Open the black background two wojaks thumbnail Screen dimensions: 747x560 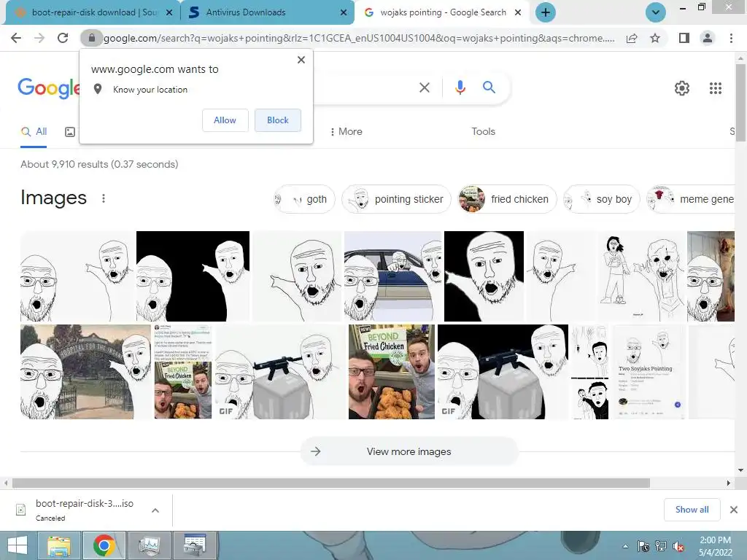(x=193, y=276)
